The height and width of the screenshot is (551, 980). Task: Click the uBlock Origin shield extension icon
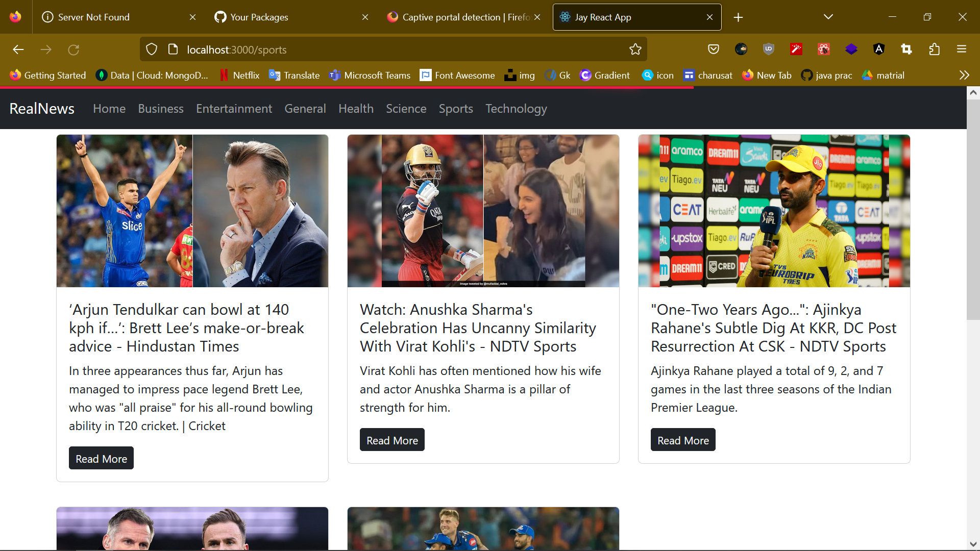768,49
